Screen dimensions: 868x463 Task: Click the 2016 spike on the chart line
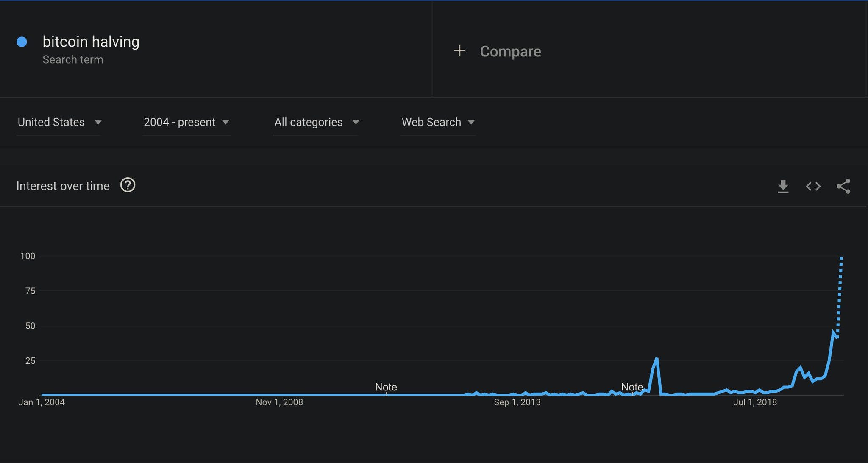(x=657, y=360)
